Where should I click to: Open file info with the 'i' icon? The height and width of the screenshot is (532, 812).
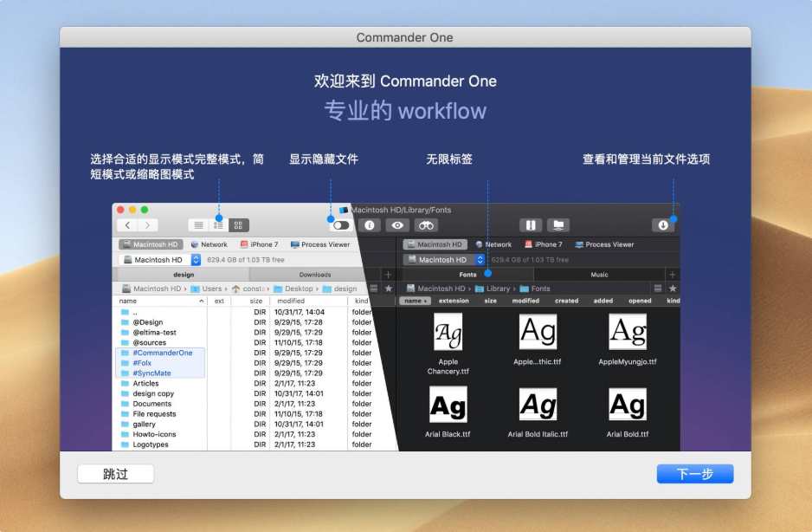coord(370,225)
